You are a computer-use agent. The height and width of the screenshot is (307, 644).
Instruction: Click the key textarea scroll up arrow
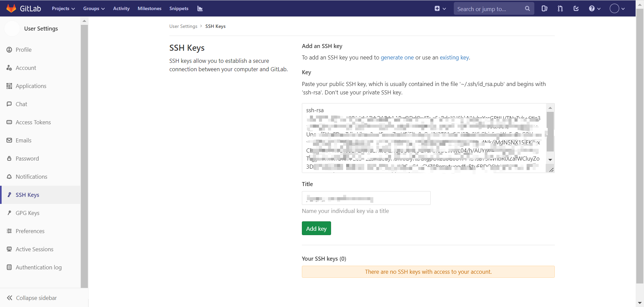click(x=550, y=108)
